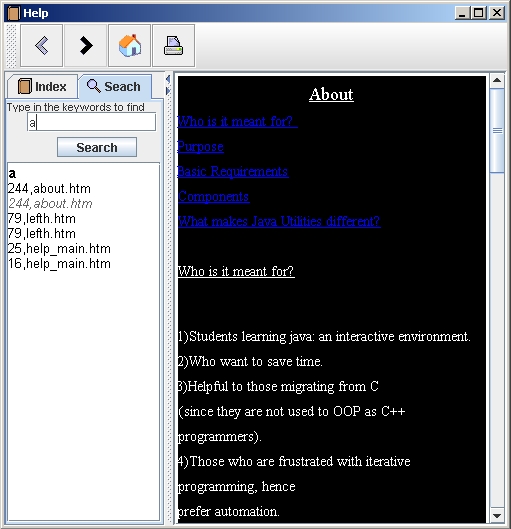The width and height of the screenshot is (511, 529).
Task: Open 25,help_main.htm search result
Action: (59, 249)
